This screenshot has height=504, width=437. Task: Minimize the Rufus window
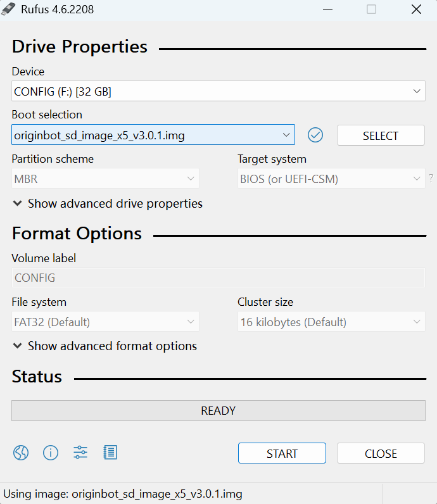pyautogui.click(x=327, y=9)
